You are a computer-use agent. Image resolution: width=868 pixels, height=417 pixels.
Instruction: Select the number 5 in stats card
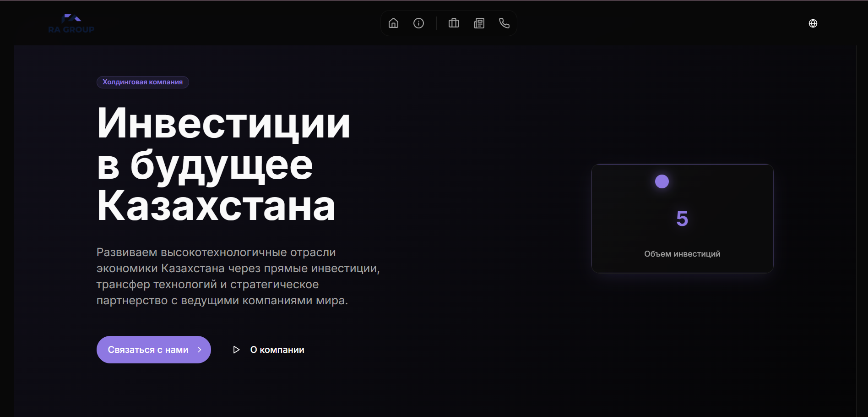click(682, 219)
